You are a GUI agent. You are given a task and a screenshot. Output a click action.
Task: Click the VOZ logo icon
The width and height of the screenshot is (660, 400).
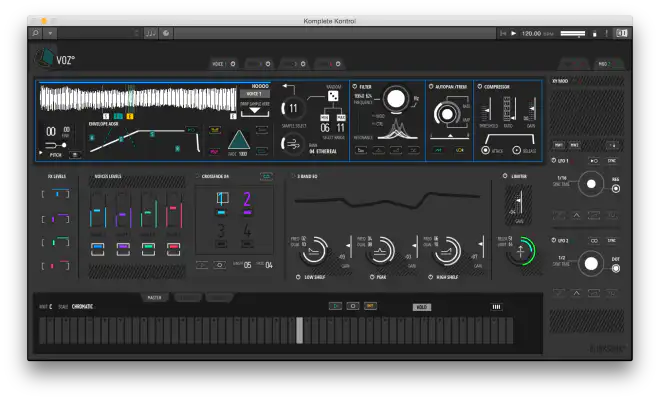46,59
